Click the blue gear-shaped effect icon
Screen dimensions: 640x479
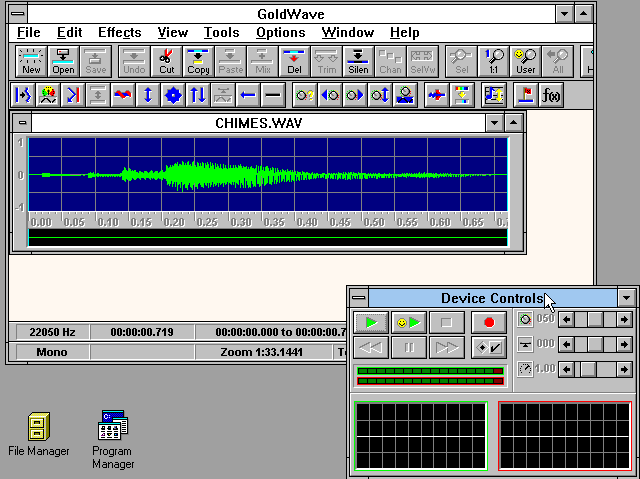[x=173, y=95]
